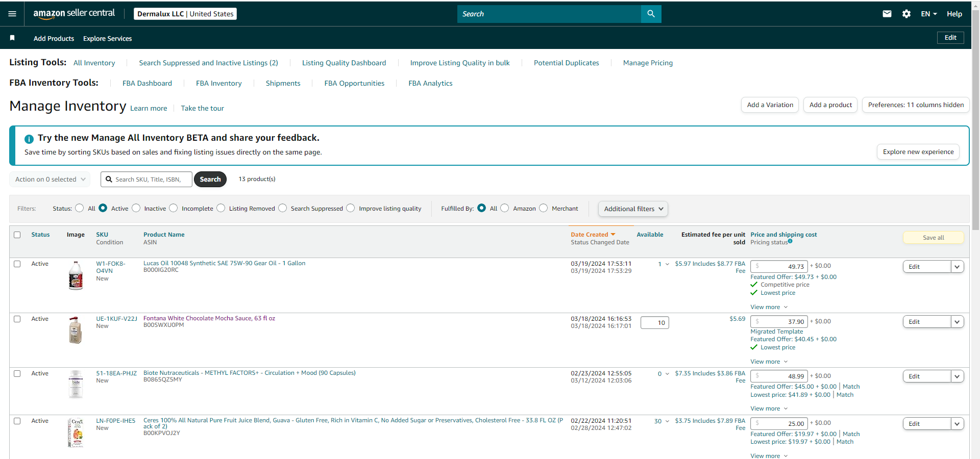Open Edit dropdown arrow for Lucas Oil row

click(x=957, y=267)
